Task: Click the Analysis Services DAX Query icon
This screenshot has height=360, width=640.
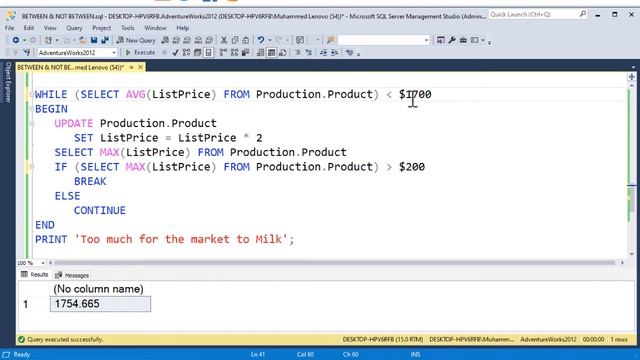Action: [209, 40]
